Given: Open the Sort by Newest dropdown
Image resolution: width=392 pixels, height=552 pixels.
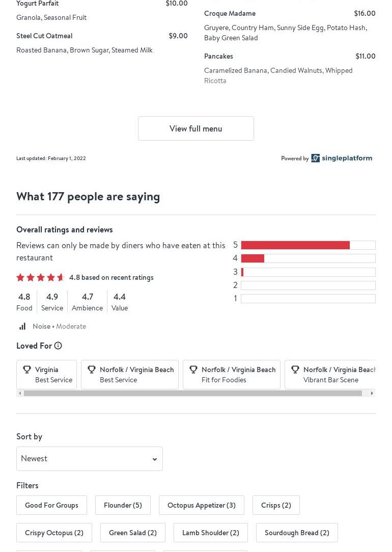Looking at the screenshot, I should point(89,459).
